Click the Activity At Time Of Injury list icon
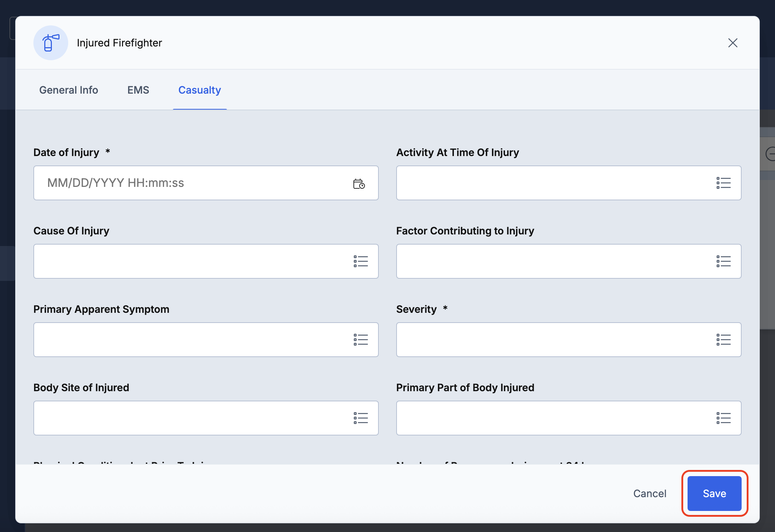The image size is (775, 532). (723, 183)
